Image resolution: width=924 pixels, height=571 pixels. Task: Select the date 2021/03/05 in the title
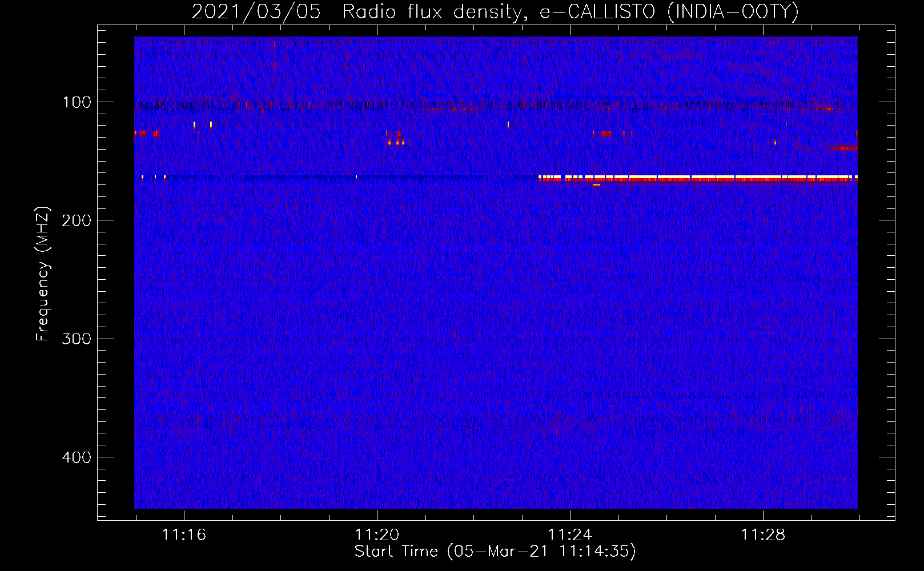[256, 12]
